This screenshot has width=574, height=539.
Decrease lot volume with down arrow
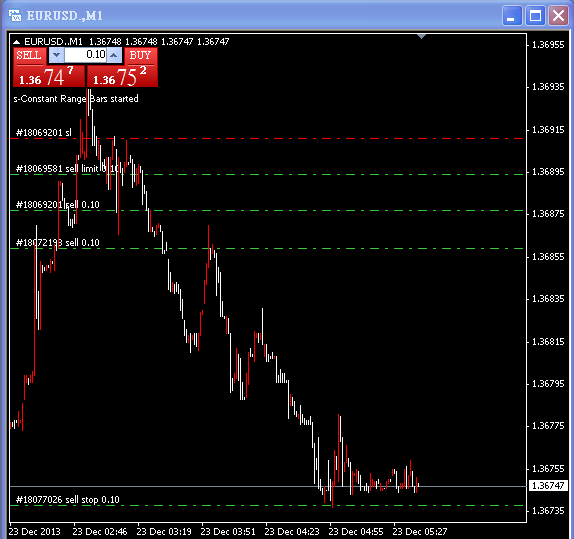[56, 55]
